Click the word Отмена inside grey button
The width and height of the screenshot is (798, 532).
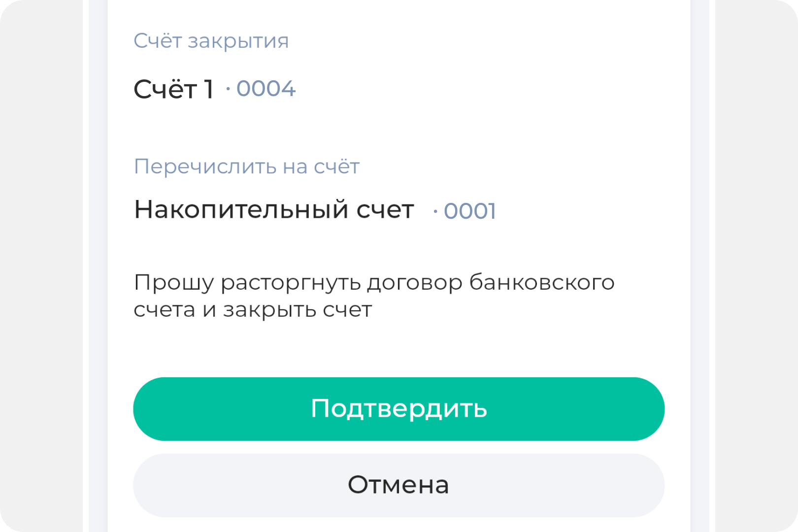(x=399, y=485)
